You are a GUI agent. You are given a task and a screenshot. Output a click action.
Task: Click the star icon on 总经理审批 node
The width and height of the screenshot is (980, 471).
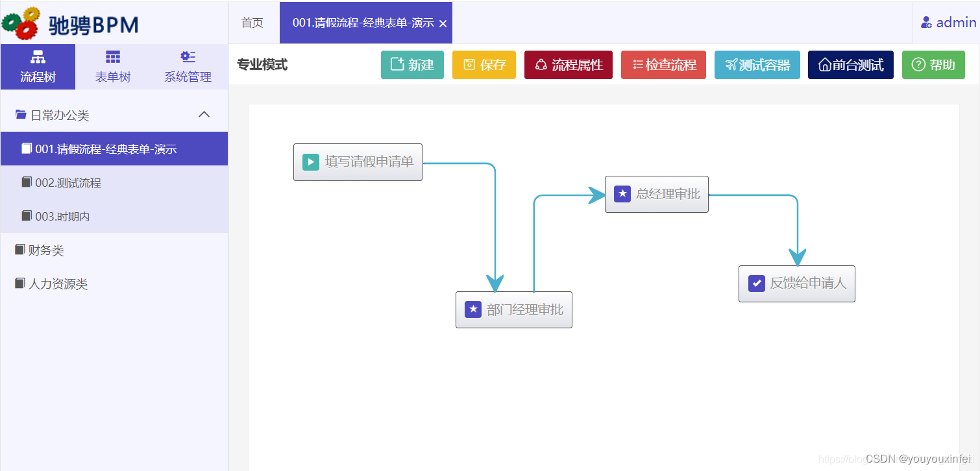point(622,193)
